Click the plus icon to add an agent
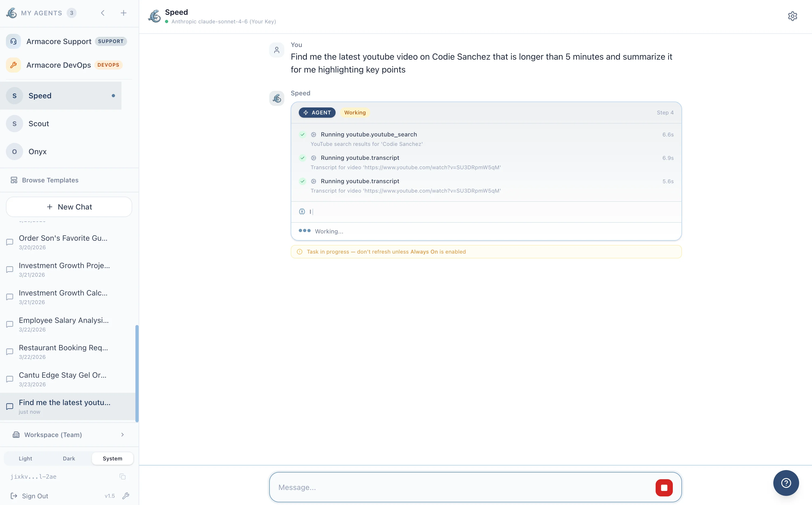 pyautogui.click(x=124, y=13)
